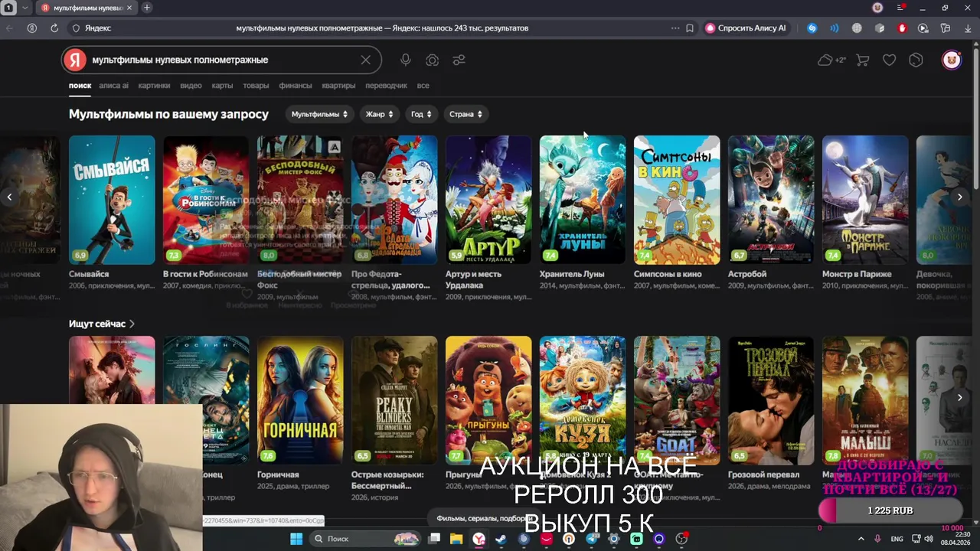Open Steam from the taskbar
Screen dimensions: 980x551
click(x=501, y=539)
